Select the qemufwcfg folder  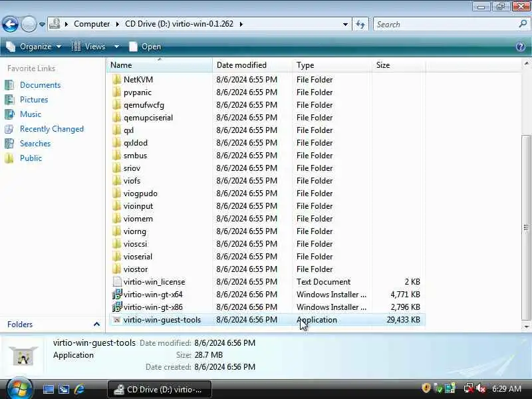click(x=144, y=105)
